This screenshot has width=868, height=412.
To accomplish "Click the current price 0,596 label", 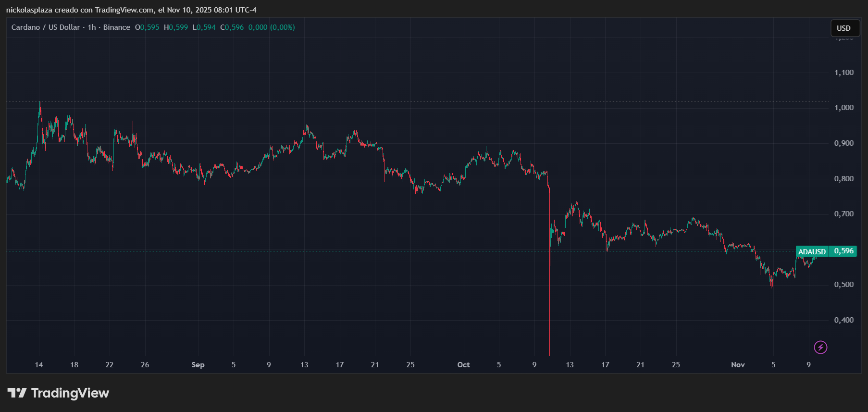I will [843, 251].
